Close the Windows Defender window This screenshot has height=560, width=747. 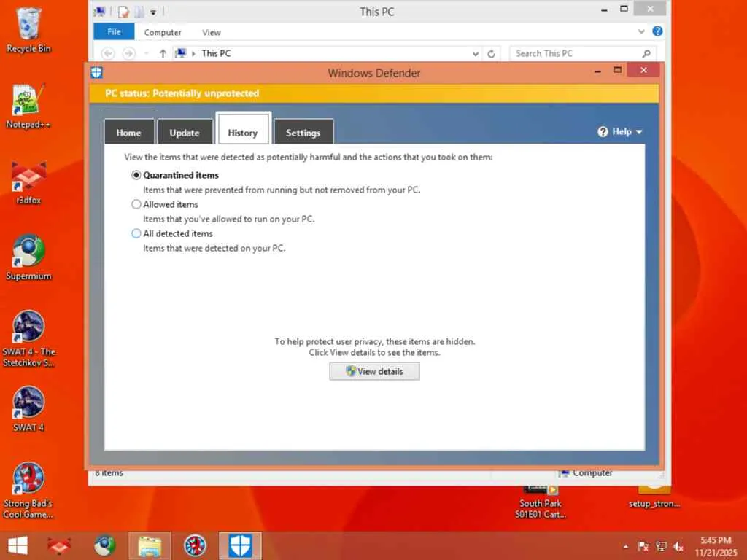click(x=643, y=70)
